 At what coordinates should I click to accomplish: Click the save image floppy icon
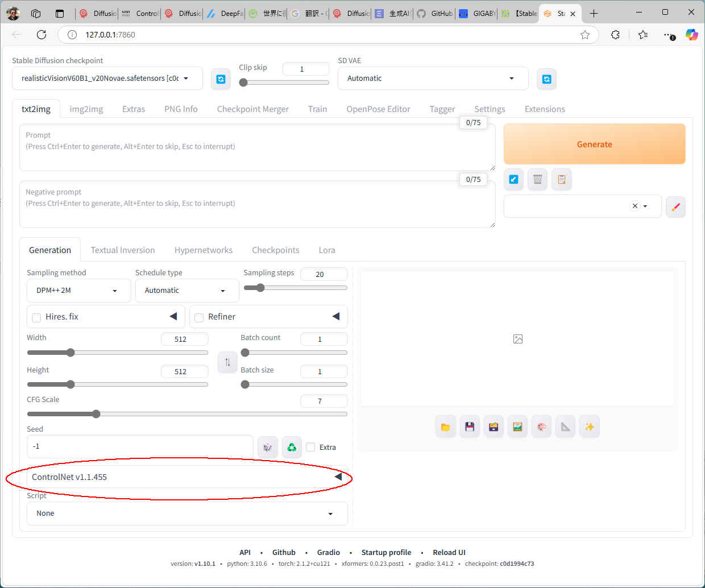pos(470,426)
